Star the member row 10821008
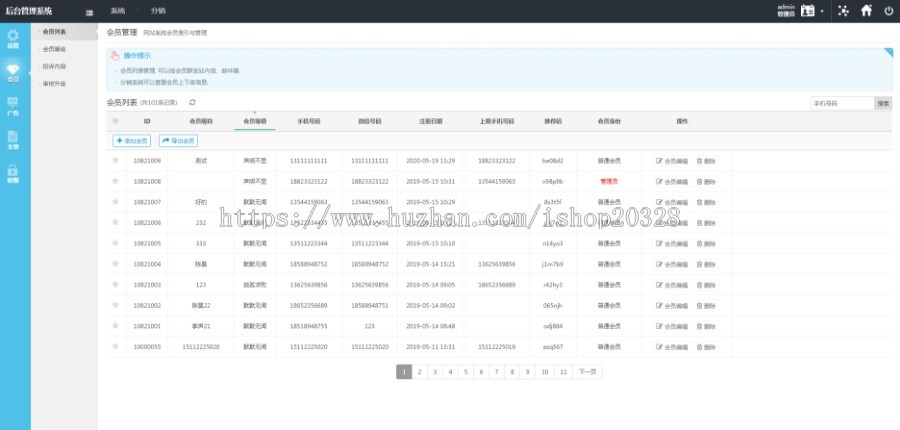 pyautogui.click(x=115, y=181)
